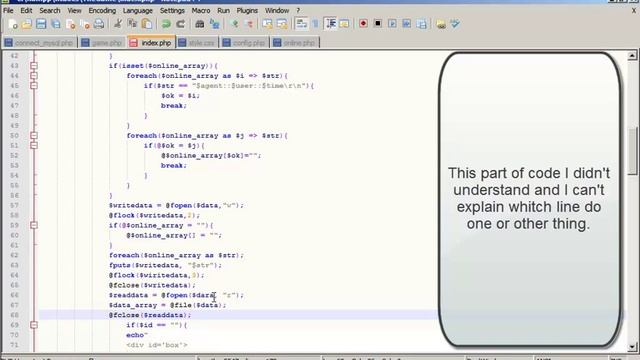Switch to the game.php tab

click(102, 43)
